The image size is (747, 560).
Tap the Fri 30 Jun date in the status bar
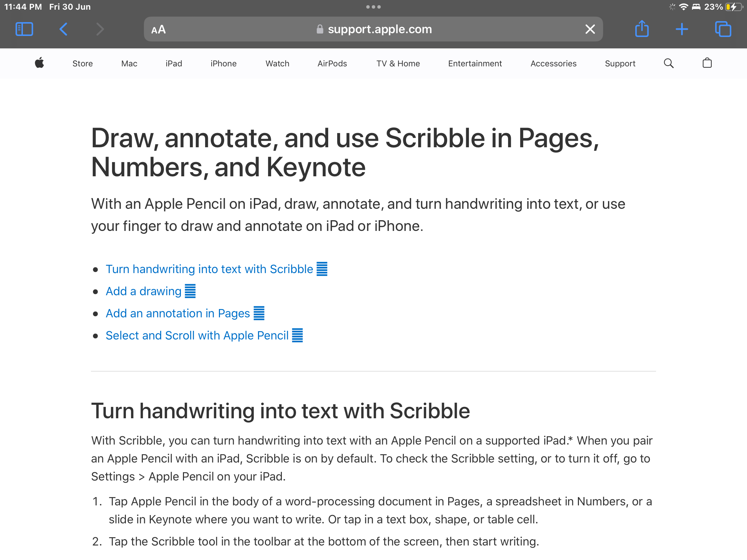pyautogui.click(x=70, y=7)
